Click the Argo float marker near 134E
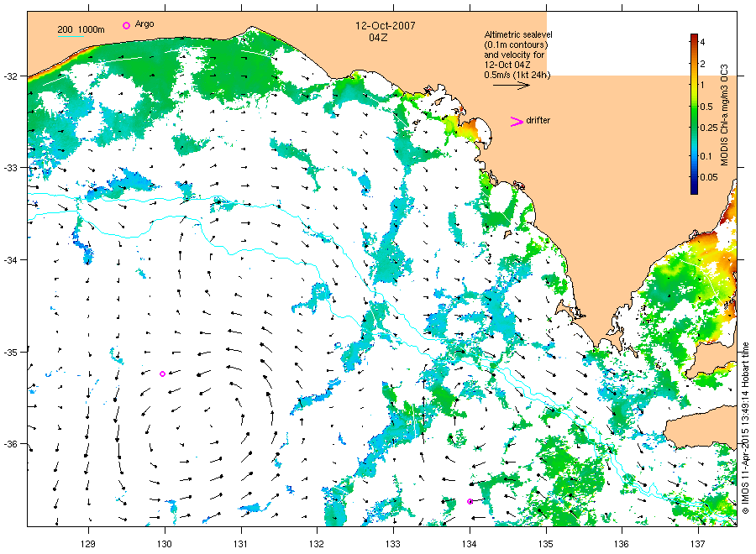Screen dimensions: 756x554 coord(470,501)
